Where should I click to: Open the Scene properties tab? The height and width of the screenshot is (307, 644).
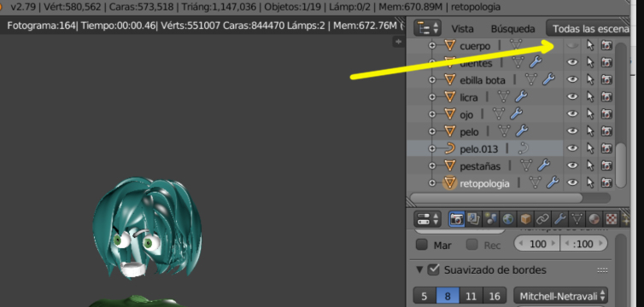click(490, 219)
